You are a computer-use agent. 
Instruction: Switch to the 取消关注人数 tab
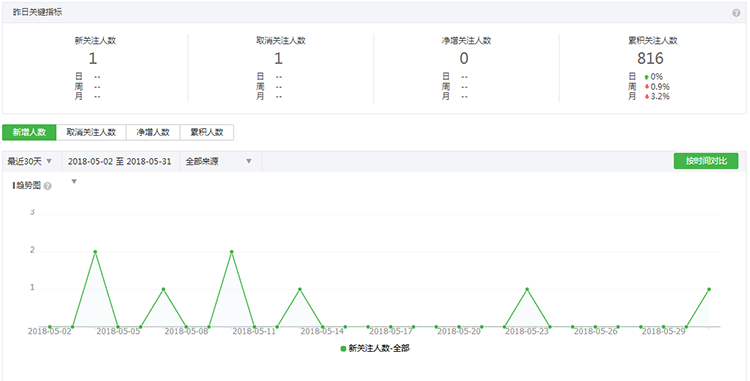coord(91,132)
